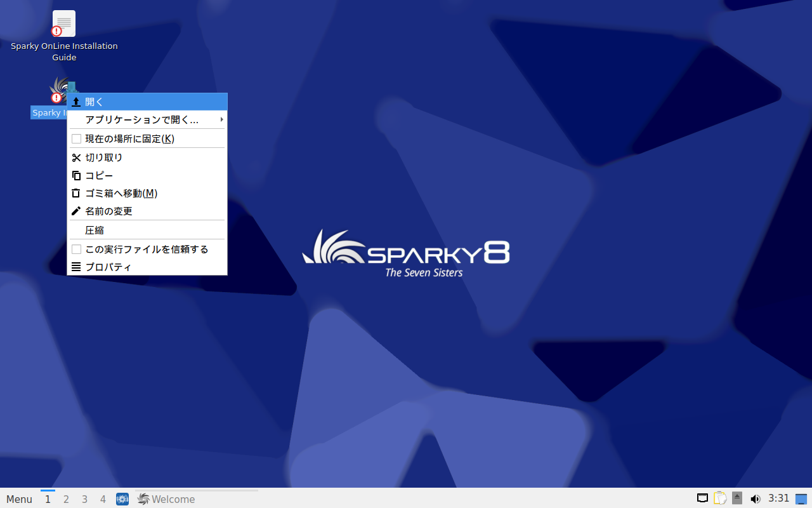Click the blue show desktop icon

[x=801, y=498]
